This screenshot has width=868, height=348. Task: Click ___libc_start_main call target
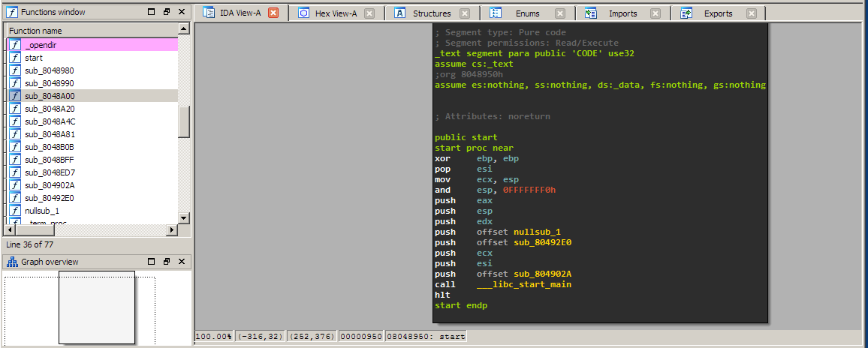(523, 284)
